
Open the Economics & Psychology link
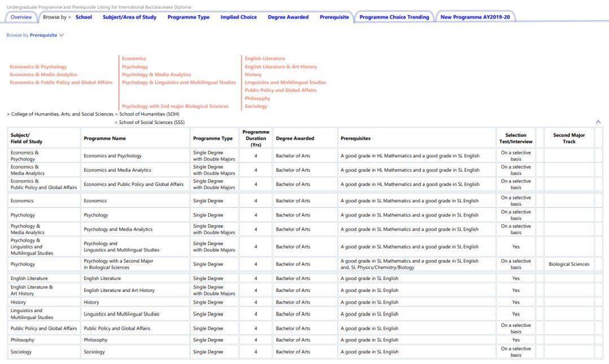tap(38, 67)
